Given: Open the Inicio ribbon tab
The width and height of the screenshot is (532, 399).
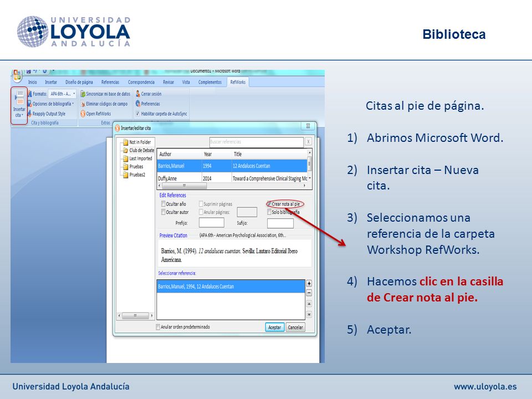Looking at the screenshot, I should [33, 82].
